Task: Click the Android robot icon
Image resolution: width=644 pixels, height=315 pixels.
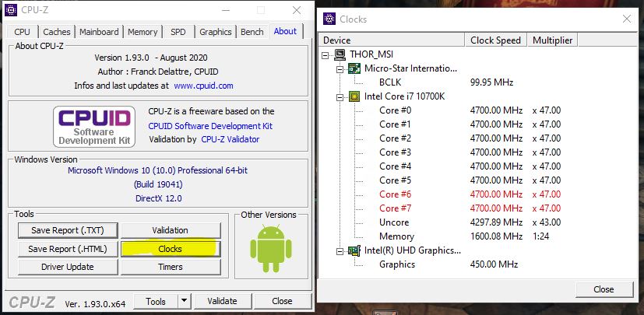Action: click(271, 249)
